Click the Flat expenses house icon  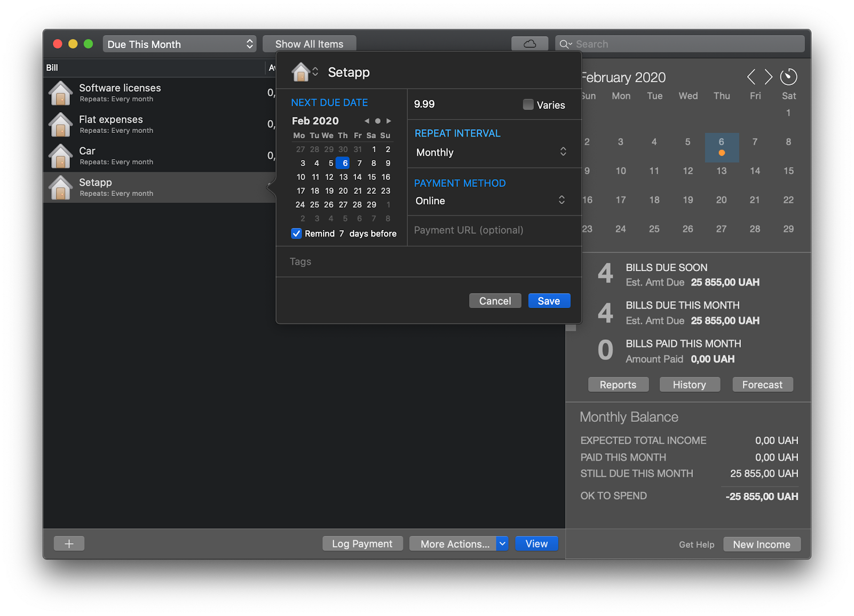coord(61,124)
